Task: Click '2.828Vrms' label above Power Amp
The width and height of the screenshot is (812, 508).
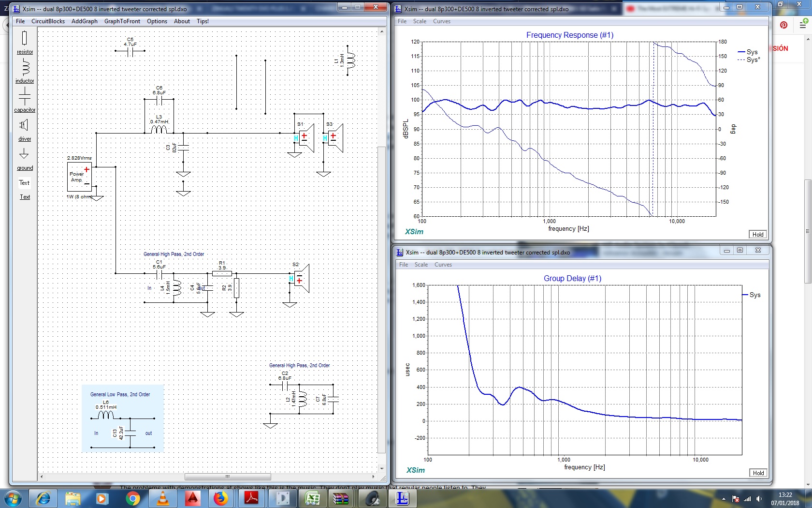Action: click(79, 158)
